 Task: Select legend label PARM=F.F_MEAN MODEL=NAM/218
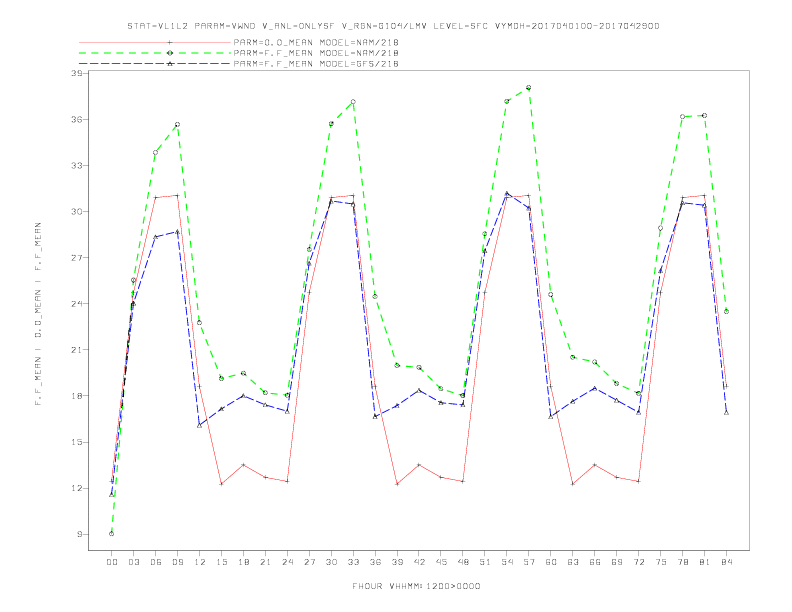316,53
